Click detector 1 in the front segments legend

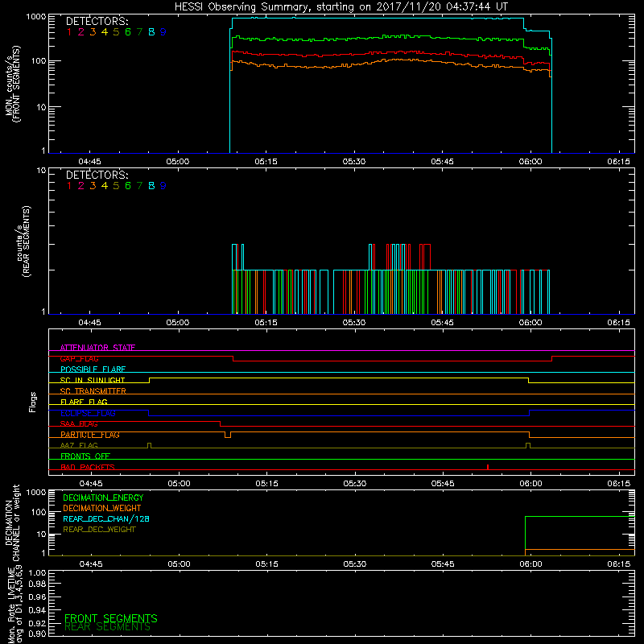(x=69, y=32)
